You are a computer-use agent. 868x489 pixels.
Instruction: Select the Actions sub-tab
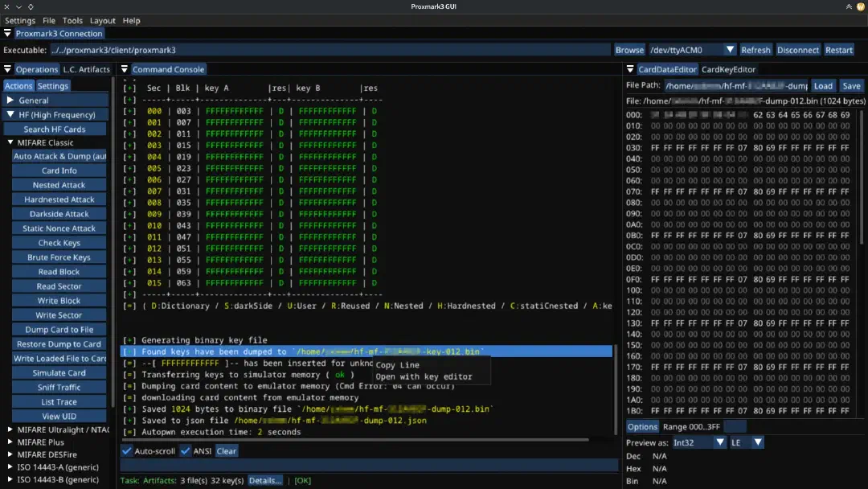(x=18, y=86)
